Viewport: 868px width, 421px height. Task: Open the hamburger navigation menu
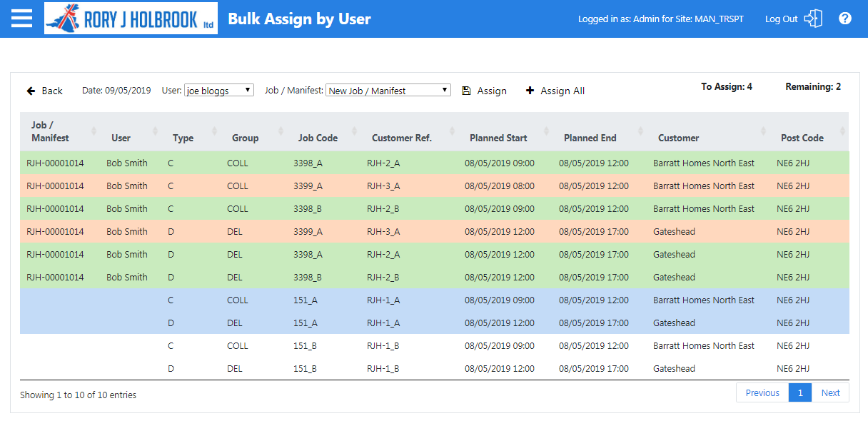pos(22,19)
